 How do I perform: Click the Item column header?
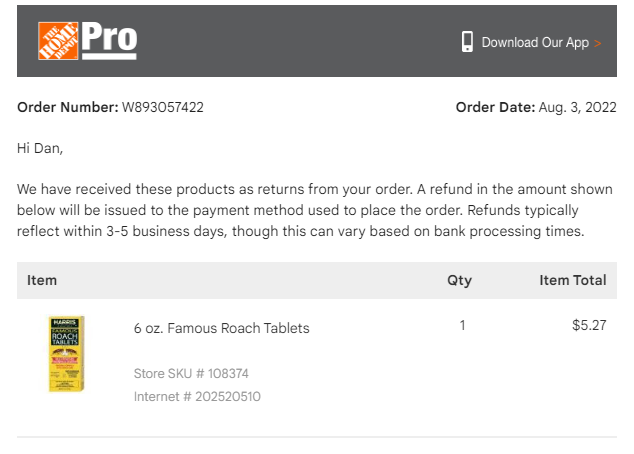tap(42, 280)
